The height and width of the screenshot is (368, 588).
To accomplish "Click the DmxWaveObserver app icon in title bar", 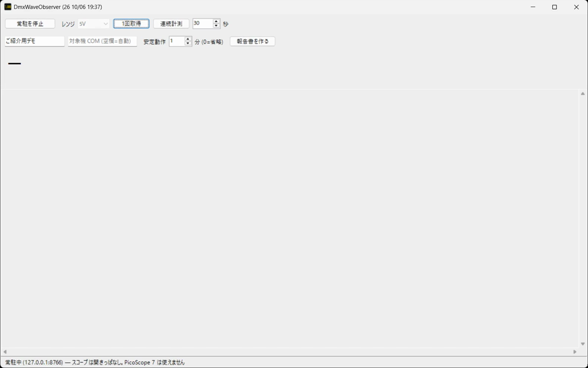I will (x=7, y=7).
